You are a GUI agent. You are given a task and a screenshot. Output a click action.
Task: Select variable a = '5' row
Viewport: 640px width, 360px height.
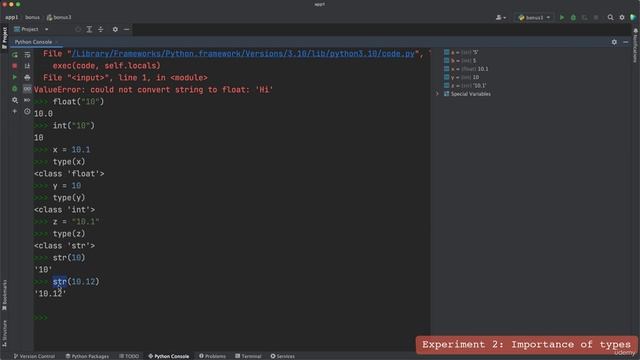coord(461,52)
